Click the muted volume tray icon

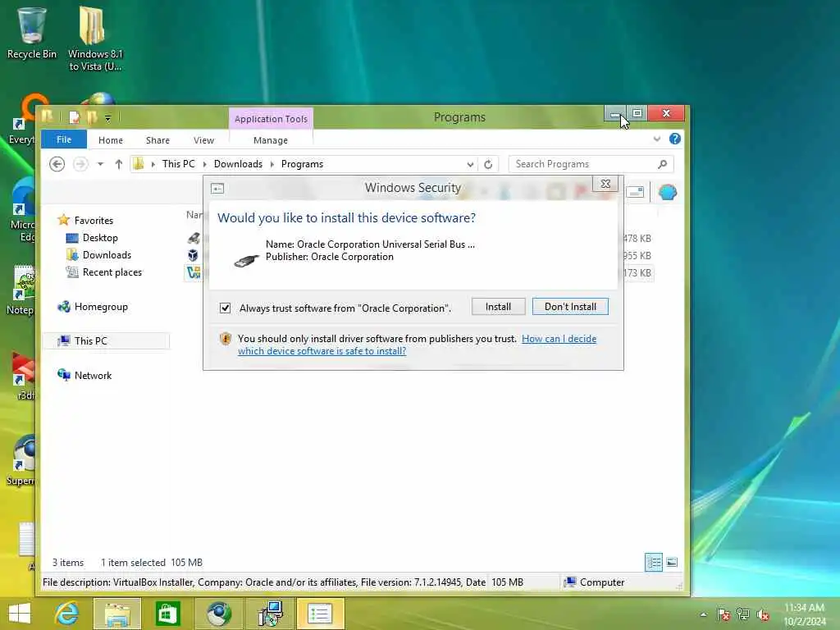763,614
